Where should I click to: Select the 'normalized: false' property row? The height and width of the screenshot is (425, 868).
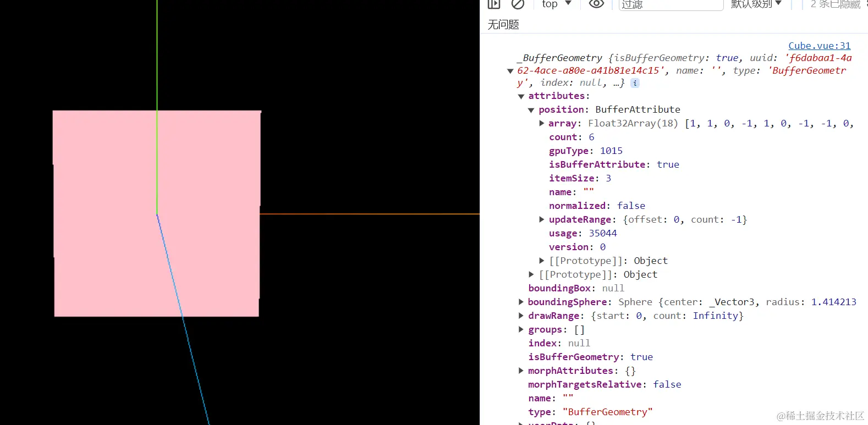pos(597,206)
